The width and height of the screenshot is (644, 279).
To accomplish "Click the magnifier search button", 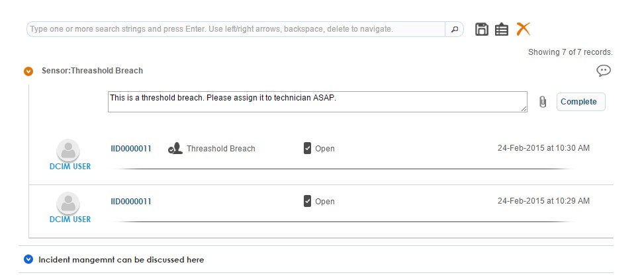I will pyautogui.click(x=454, y=29).
